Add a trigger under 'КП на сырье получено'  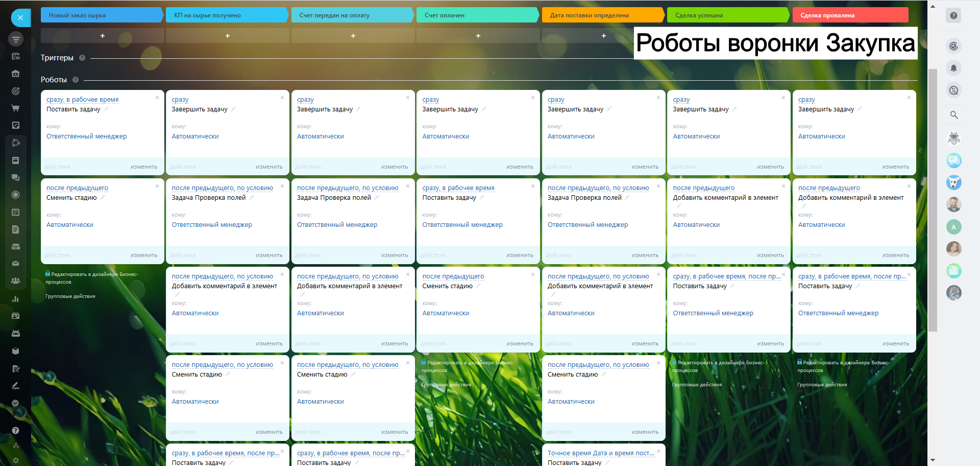(228, 36)
